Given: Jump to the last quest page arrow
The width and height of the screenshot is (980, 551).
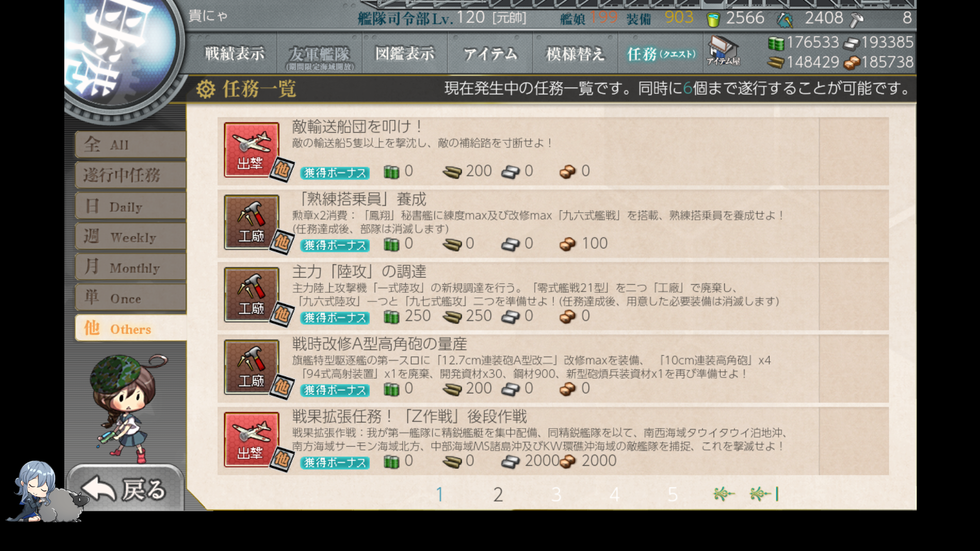Looking at the screenshot, I should click(x=764, y=494).
